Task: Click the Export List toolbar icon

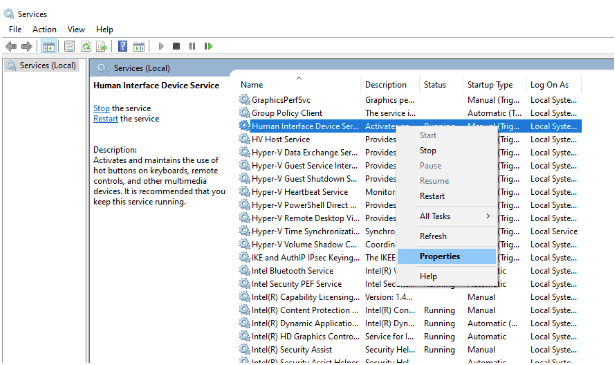Action: 102,47
